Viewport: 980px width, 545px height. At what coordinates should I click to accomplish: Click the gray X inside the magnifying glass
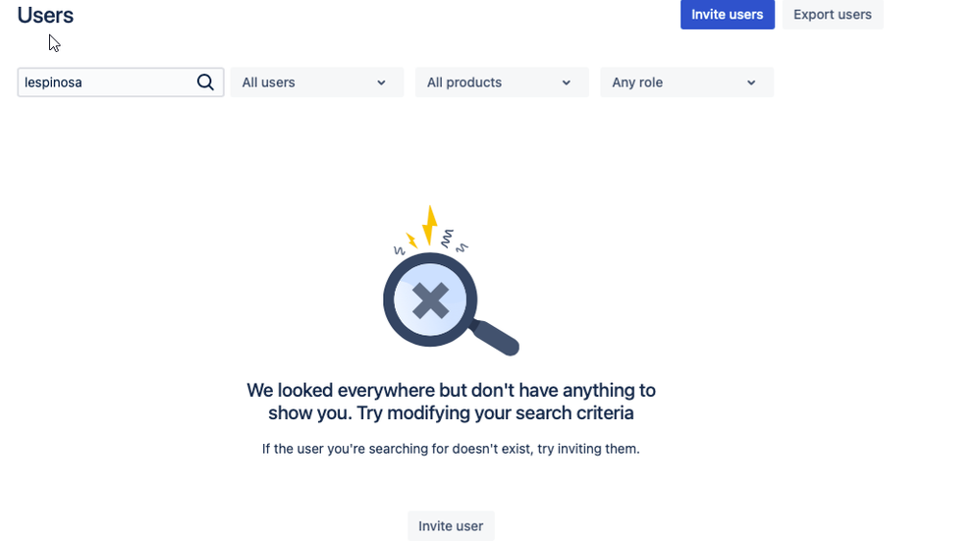pyautogui.click(x=430, y=300)
